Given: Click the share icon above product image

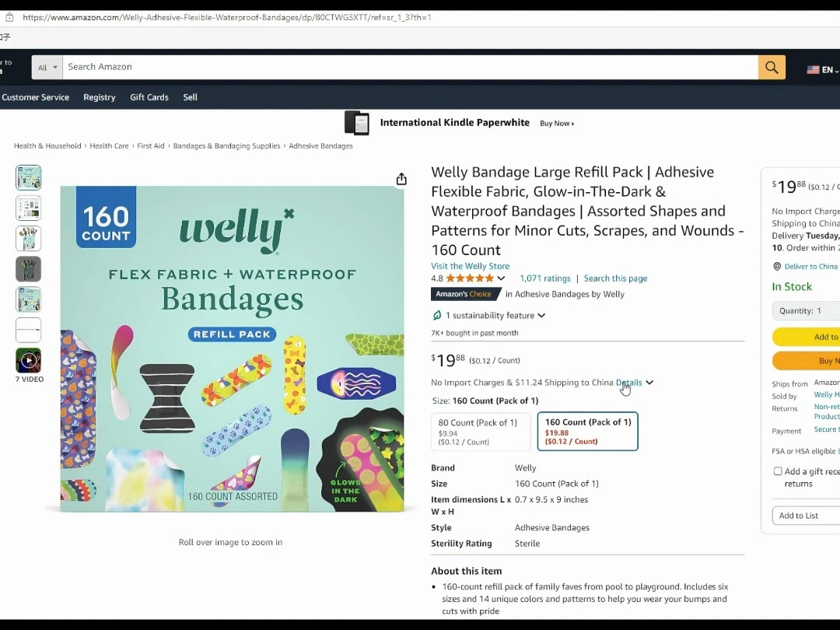Looking at the screenshot, I should (x=401, y=179).
